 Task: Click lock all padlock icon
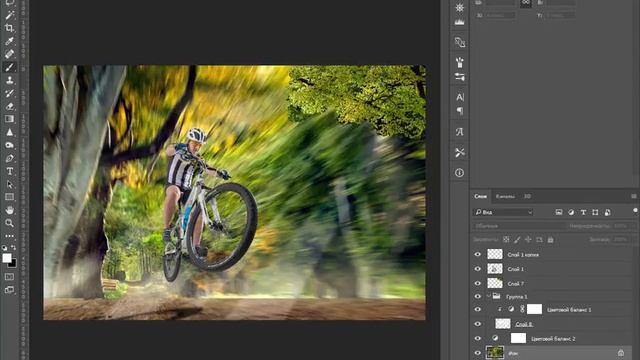coord(550,240)
